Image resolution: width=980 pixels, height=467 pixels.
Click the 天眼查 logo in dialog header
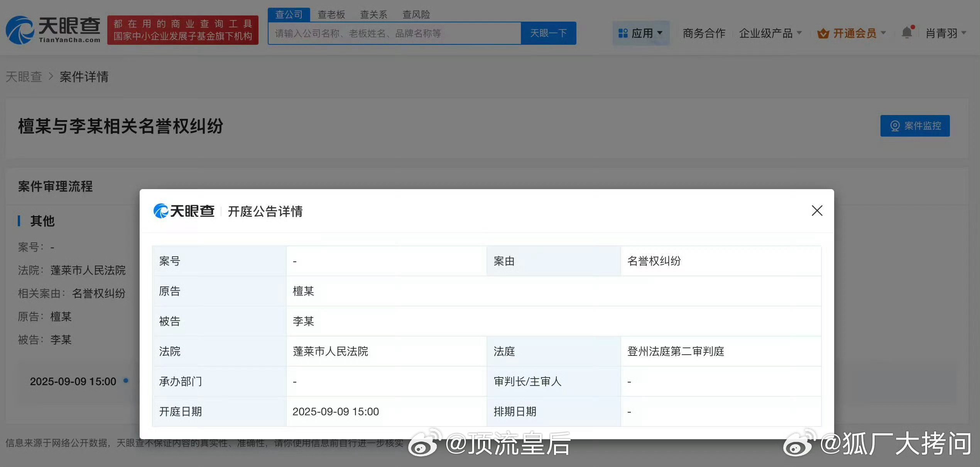tap(184, 211)
